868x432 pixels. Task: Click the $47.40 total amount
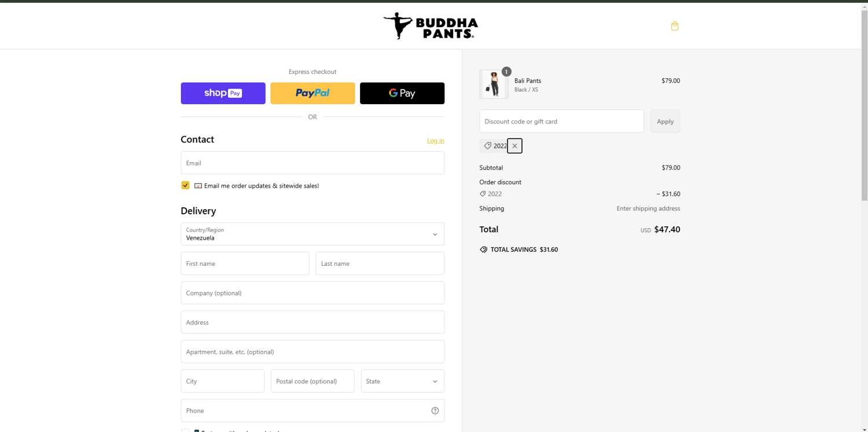[x=667, y=229]
